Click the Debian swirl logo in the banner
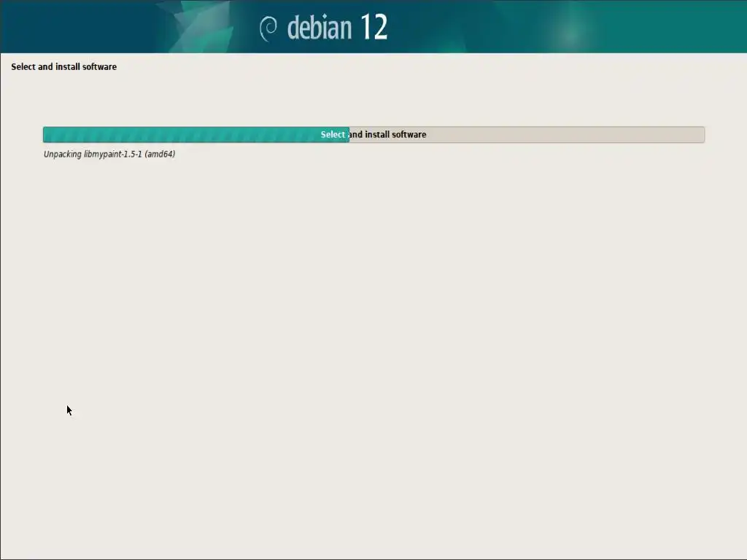Viewport: 747px width, 560px height. (x=268, y=28)
